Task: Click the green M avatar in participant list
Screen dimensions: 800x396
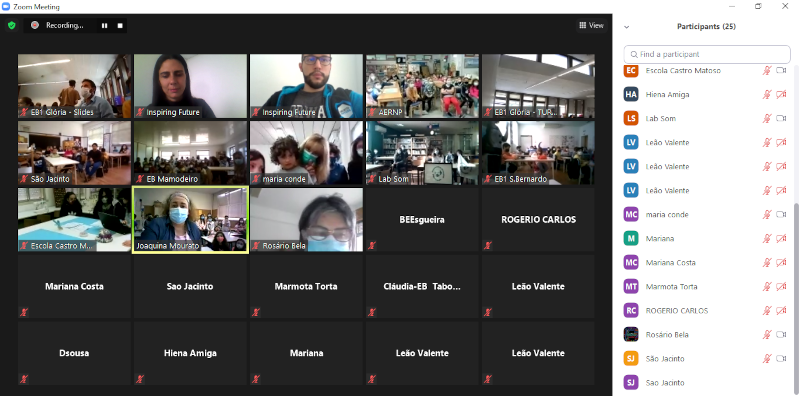Action: coord(631,238)
